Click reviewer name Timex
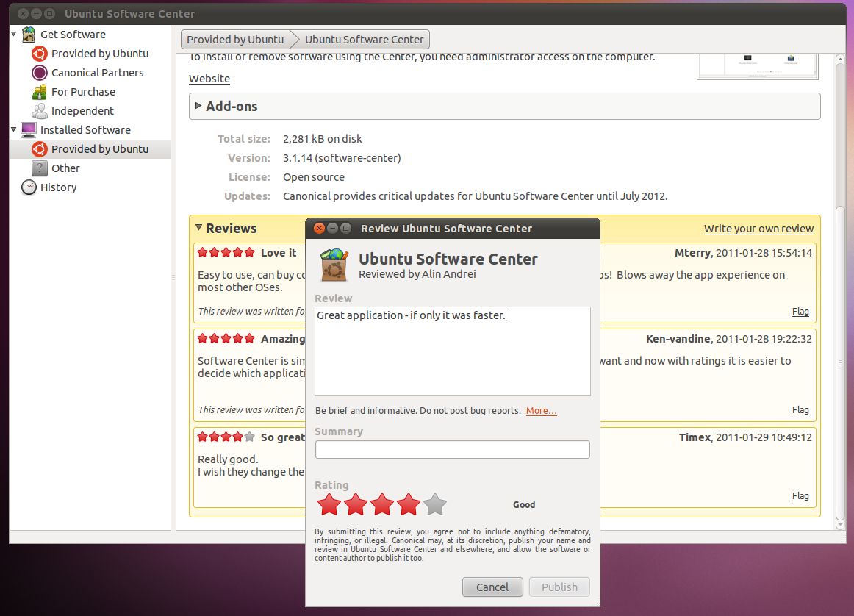Image resolution: width=854 pixels, height=616 pixels. (695, 437)
